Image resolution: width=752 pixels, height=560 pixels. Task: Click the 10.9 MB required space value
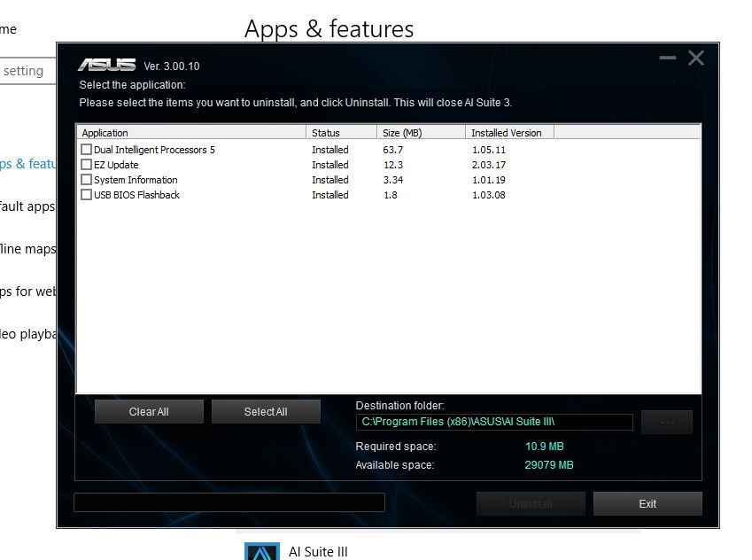(545, 447)
